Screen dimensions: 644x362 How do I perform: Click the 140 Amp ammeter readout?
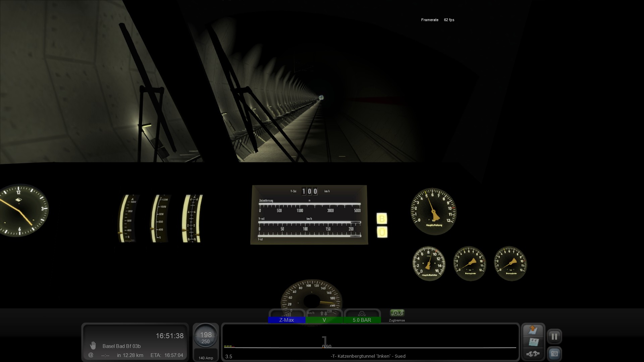tap(206, 358)
